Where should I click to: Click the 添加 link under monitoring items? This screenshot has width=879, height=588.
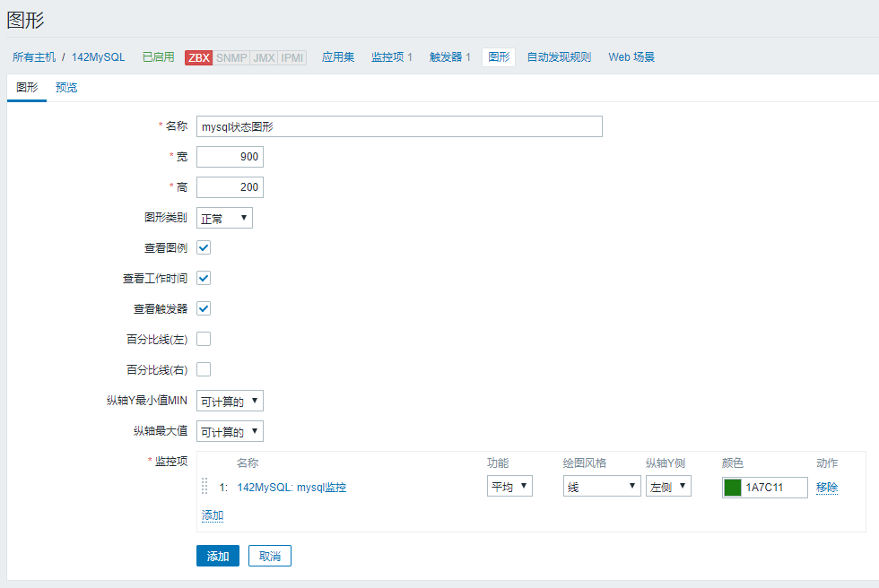(213, 515)
